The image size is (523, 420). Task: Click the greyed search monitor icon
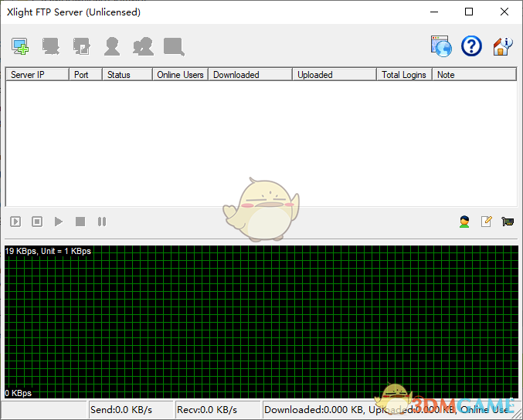pos(174,46)
